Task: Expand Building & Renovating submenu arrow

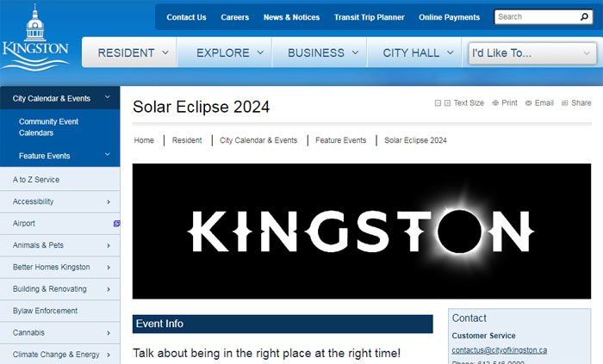Action: pyautogui.click(x=108, y=290)
